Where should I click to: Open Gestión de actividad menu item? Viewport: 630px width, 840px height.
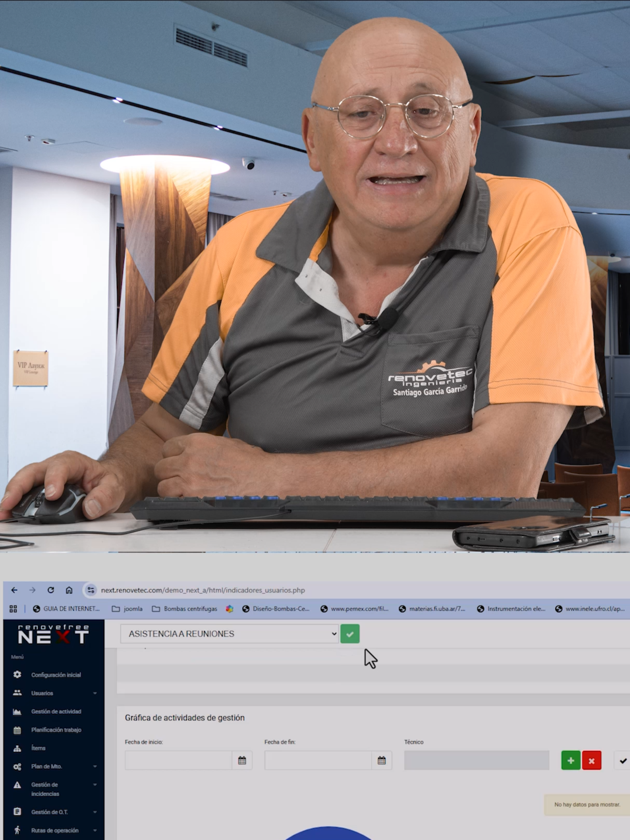tap(56, 711)
